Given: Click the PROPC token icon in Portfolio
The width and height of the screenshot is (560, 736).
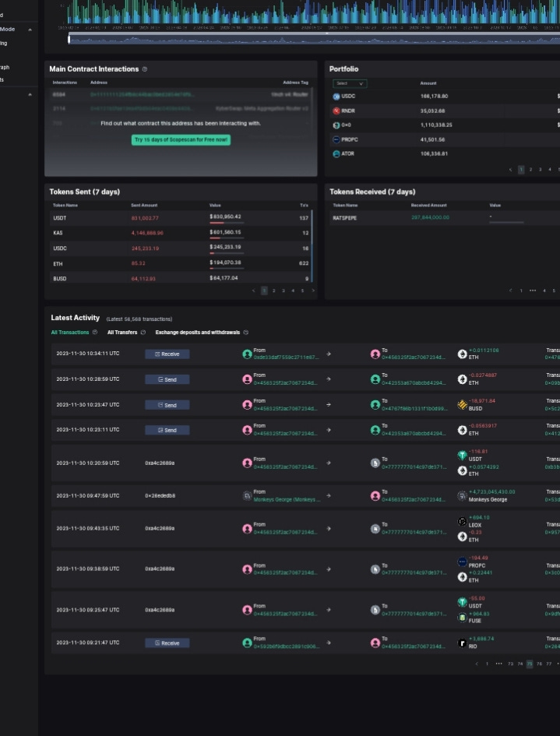Looking at the screenshot, I should (x=336, y=139).
